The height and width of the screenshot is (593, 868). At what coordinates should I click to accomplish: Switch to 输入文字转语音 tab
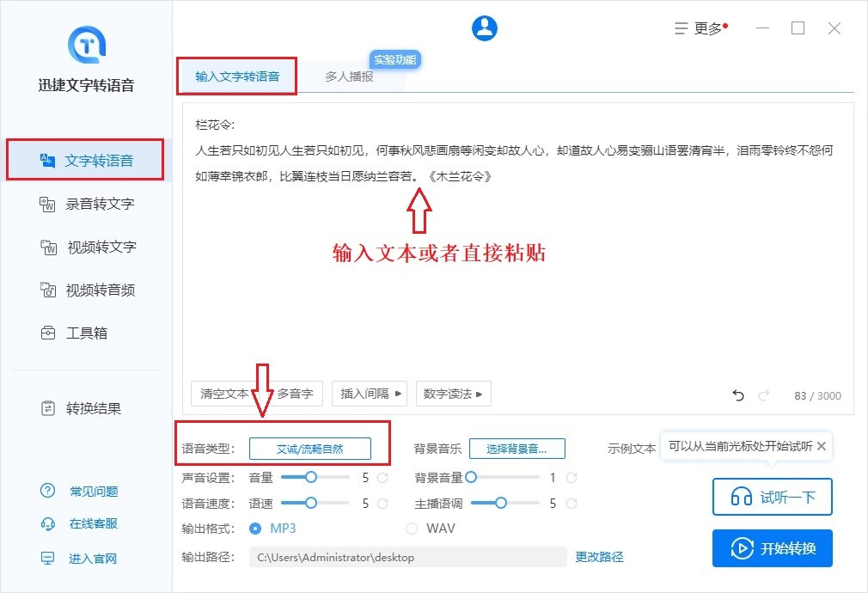237,76
